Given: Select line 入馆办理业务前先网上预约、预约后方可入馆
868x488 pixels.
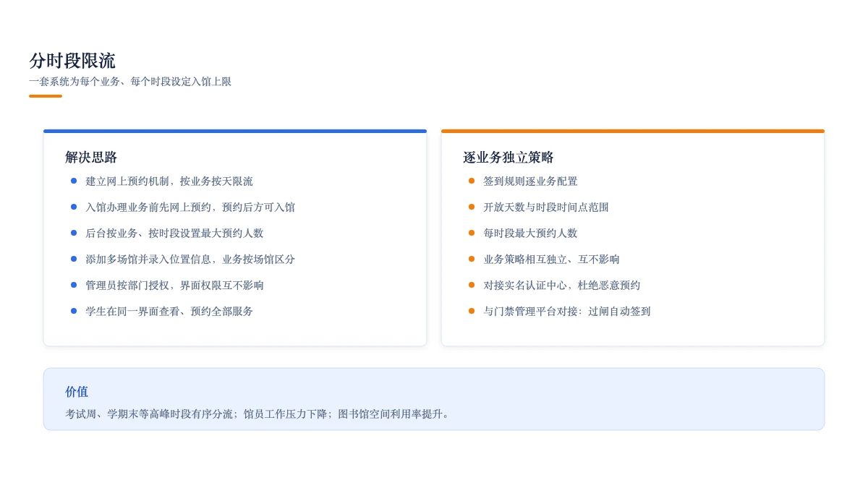Looking at the screenshot, I should point(190,207).
